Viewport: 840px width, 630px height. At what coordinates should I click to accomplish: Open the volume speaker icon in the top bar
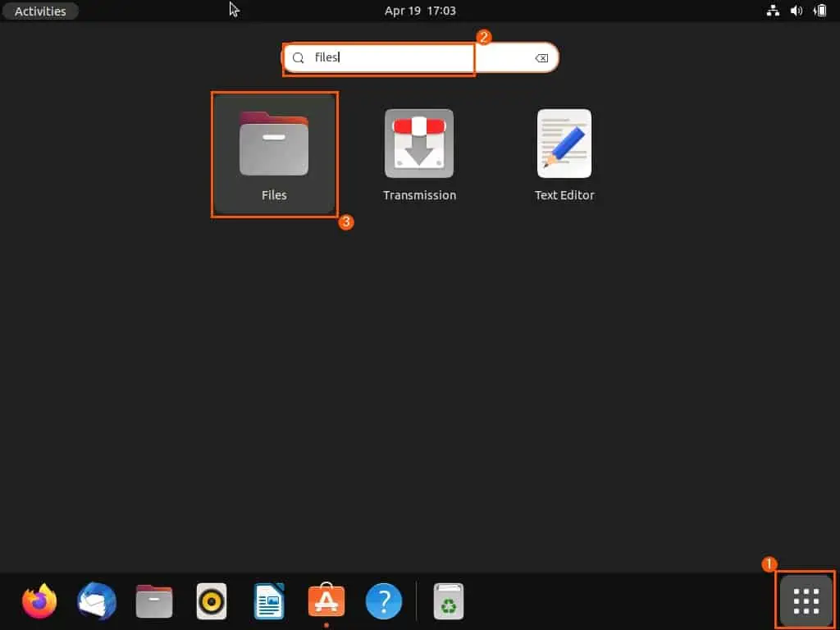click(796, 11)
